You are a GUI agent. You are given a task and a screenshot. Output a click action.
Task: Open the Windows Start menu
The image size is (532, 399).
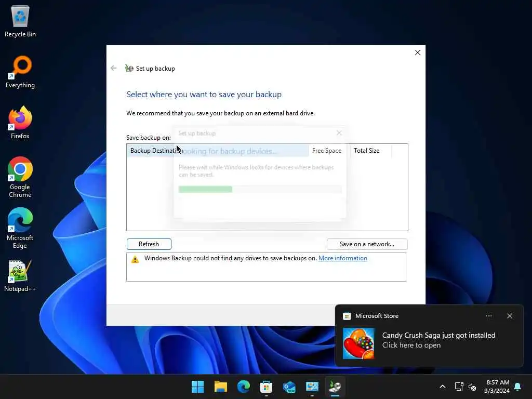tap(197, 387)
